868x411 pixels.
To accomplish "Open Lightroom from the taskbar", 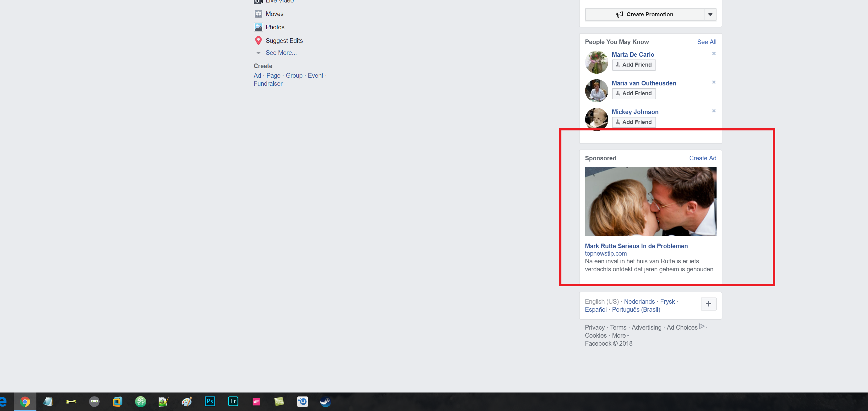I will pos(233,401).
